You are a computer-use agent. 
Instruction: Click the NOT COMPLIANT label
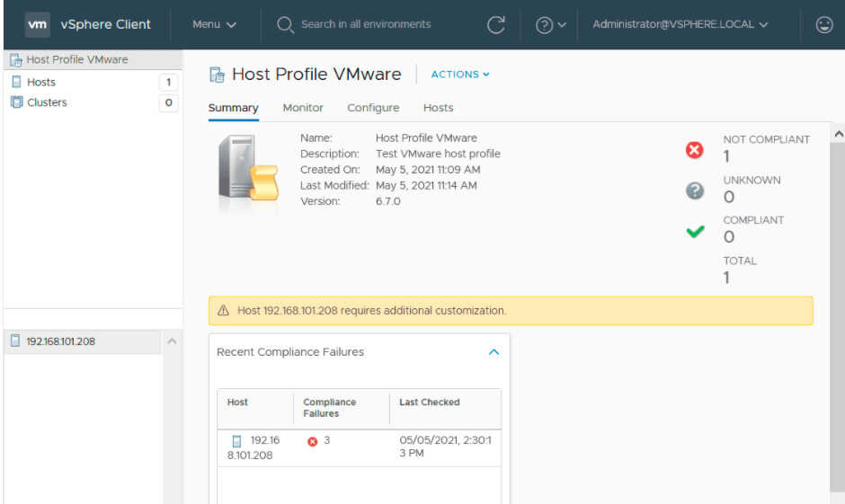click(x=766, y=139)
